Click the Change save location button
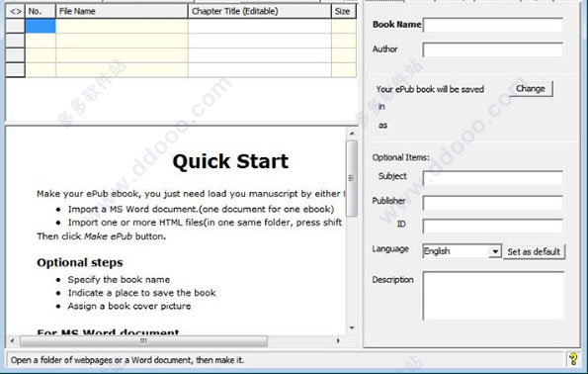Screen dimensions: 588x374 531,89
